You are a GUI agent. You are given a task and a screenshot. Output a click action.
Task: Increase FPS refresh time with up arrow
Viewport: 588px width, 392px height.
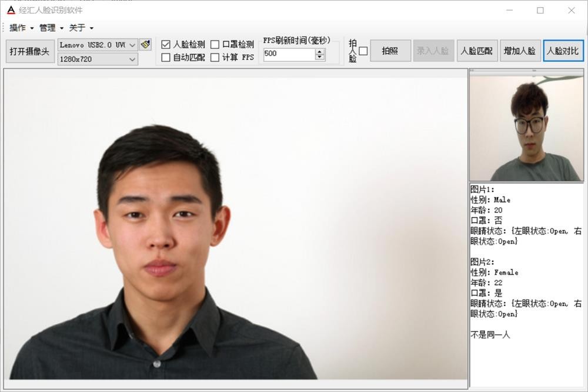[320, 51]
